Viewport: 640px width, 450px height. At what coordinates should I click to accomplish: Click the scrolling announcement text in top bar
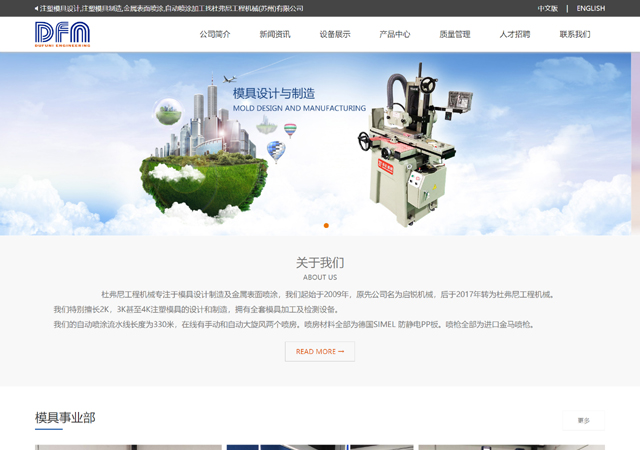[172, 8]
